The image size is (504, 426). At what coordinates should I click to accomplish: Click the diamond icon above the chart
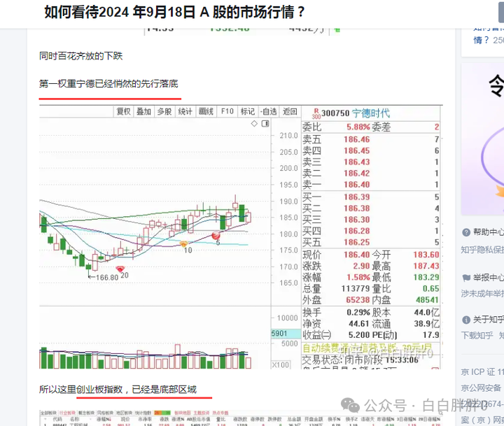pyautogui.click(x=254, y=124)
